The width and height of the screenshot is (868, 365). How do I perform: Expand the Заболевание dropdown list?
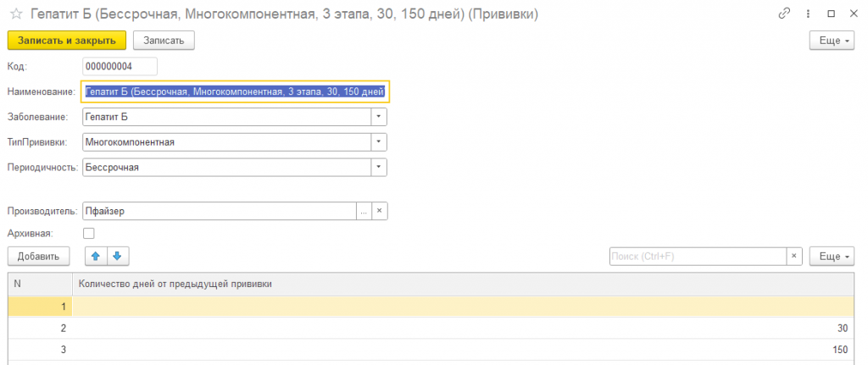(x=379, y=117)
